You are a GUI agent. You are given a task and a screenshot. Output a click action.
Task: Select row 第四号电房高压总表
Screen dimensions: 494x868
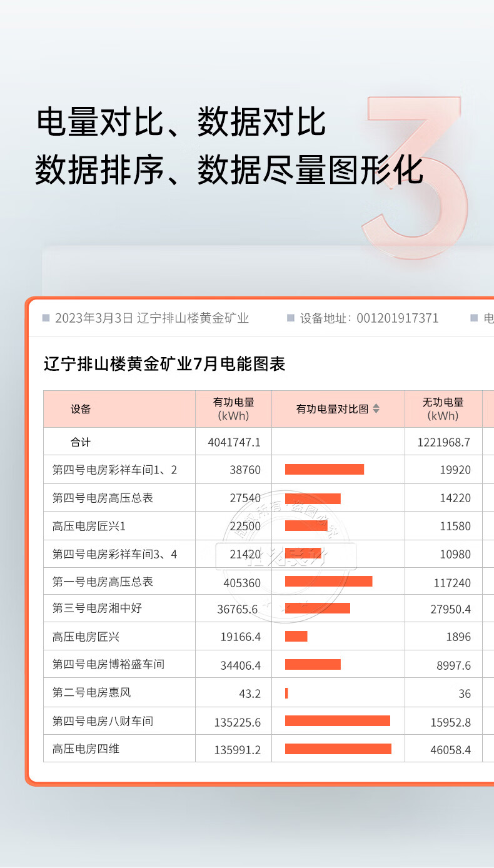[103, 498]
